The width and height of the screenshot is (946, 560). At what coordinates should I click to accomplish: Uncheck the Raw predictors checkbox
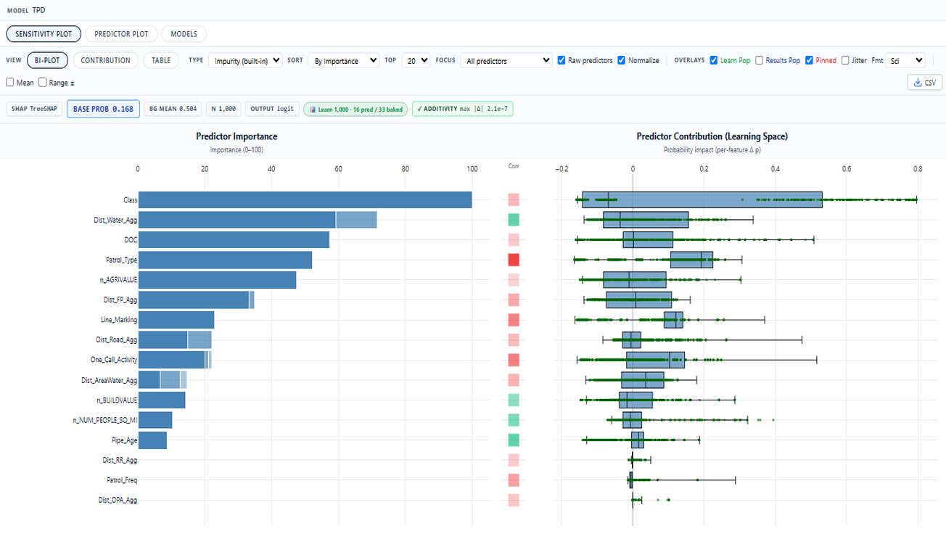point(562,60)
